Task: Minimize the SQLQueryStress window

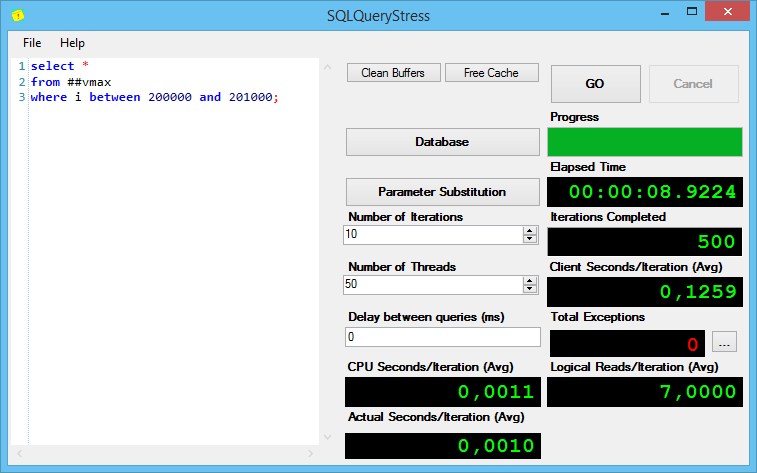Action: (x=665, y=12)
